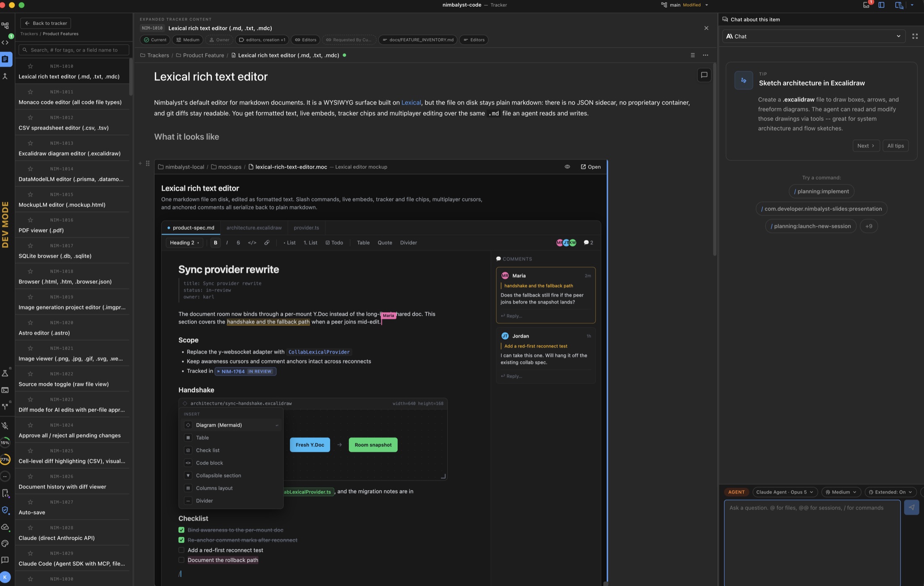Image resolution: width=924 pixels, height=586 pixels.
Task: Toggle the sidebar layout icon in title bar
Action: pyautogui.click(x=881, y=5)
